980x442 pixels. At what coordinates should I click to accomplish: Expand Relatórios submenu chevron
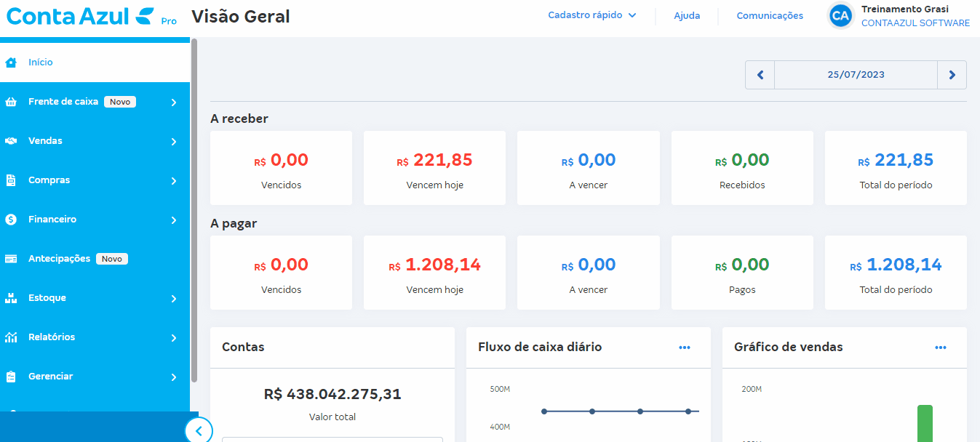174,338
